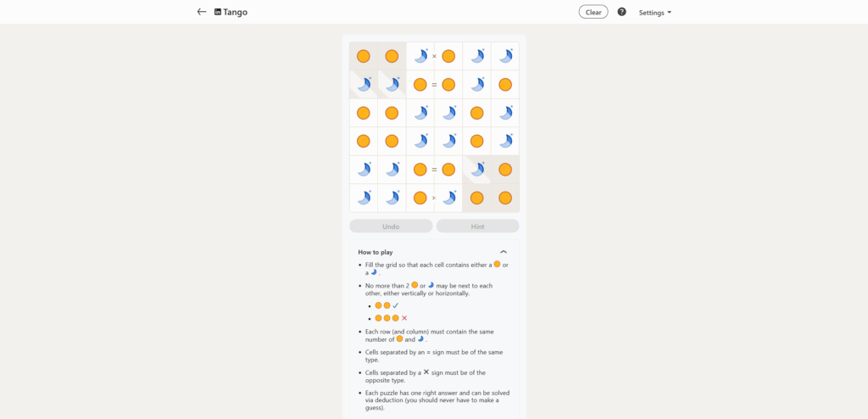The height and width of the screenshot is (419, 868).
Task: Click the moon in the top-right grid cell
Action: coord(505,56)
